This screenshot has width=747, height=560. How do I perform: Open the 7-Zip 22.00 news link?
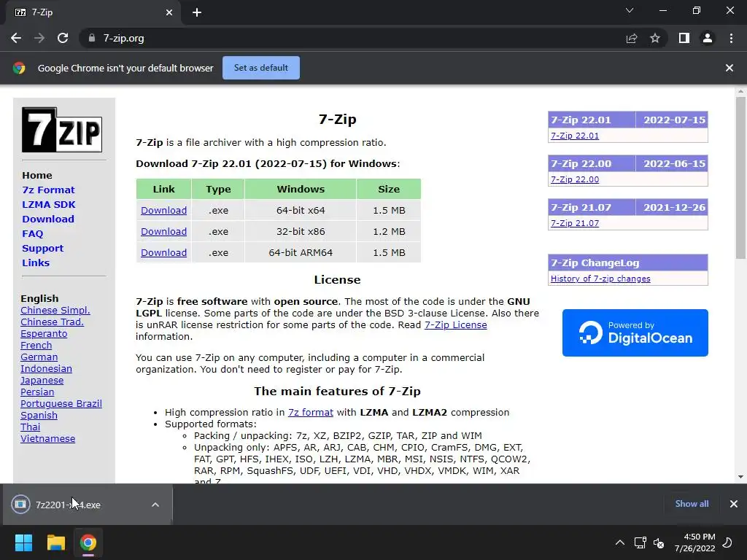[x=575, y=179]
